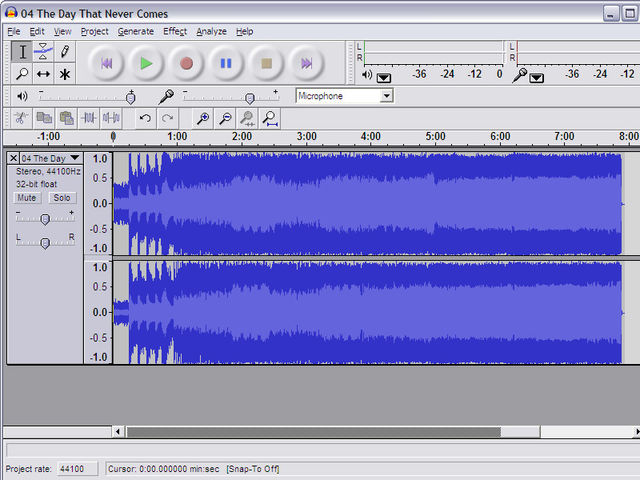Open the Help menu

click(244, 31)
